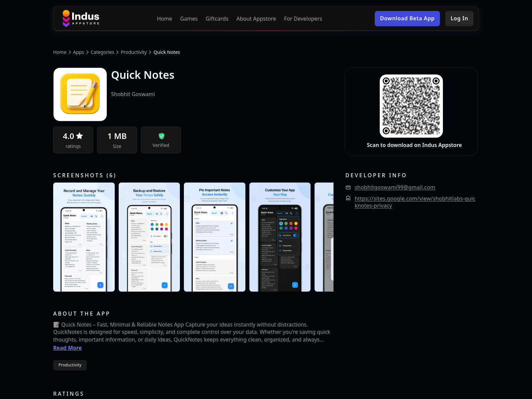Click the Home breadcrumb link

tap(60, 52)
